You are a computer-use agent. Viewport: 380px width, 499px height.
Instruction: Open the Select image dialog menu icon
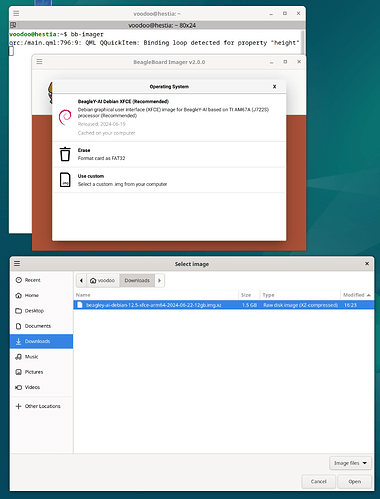point(17,264)
